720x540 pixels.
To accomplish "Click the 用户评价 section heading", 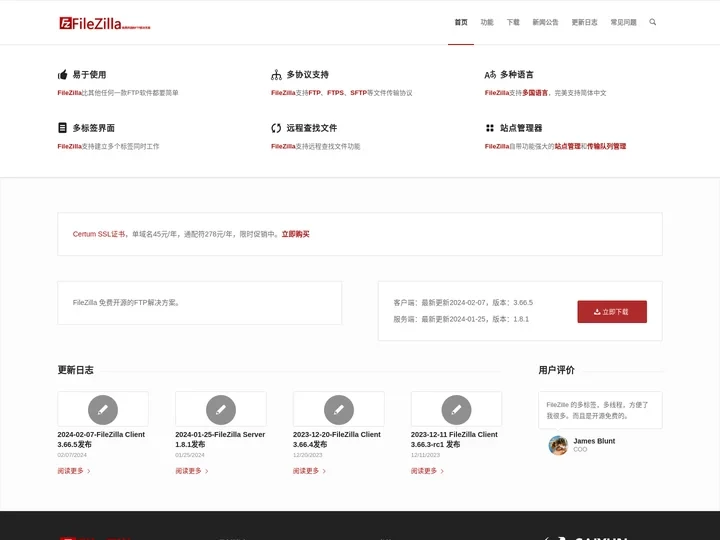I will pos(557,370).
